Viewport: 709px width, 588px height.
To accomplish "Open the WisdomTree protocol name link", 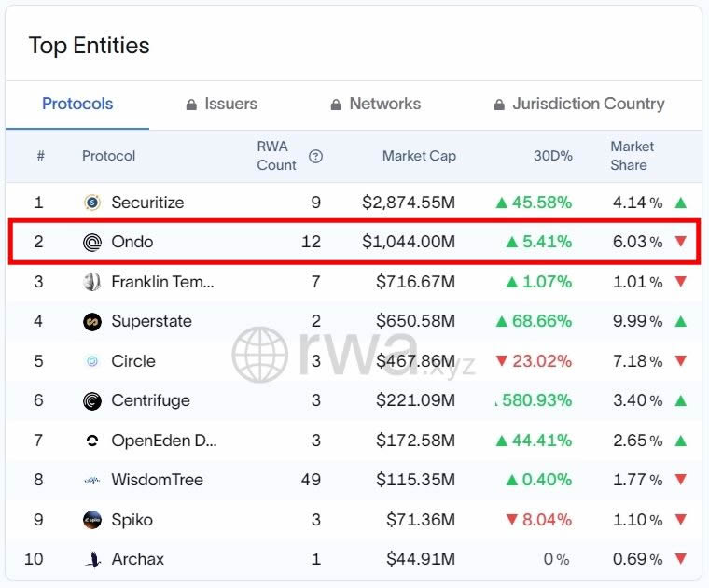I will pyautogui.click(x=157, y=481).
